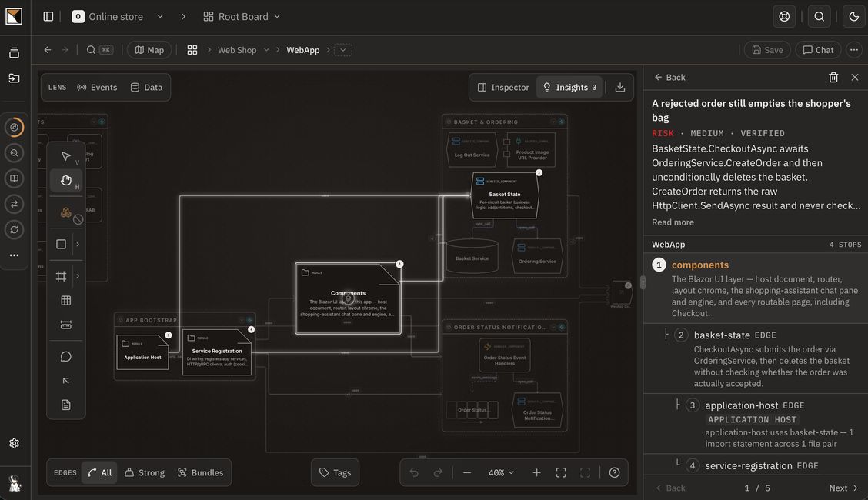
Task: Navigate back with the left arrow
Action: point(48,50)
